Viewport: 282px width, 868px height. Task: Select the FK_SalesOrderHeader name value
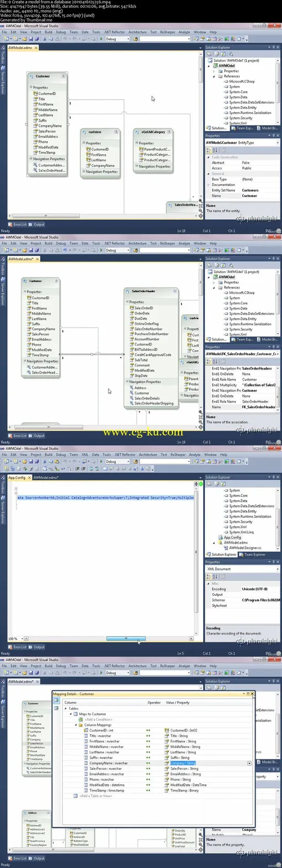point(259,407)
